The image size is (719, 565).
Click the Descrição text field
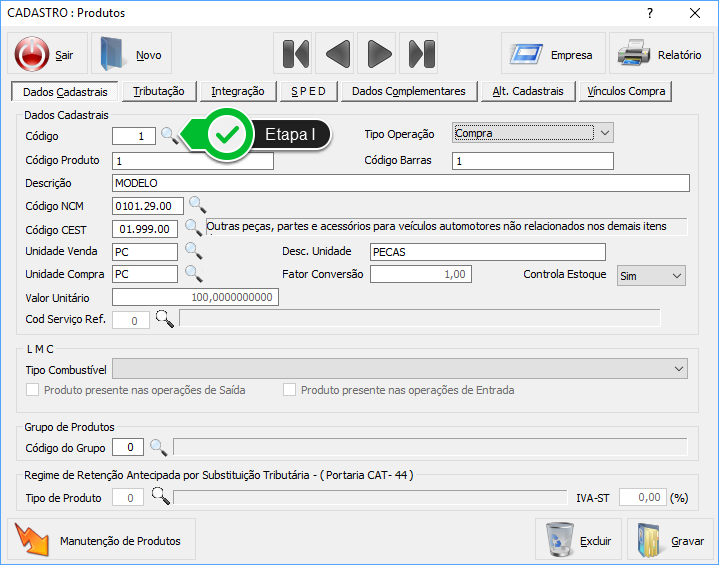[x=401, y=183]
